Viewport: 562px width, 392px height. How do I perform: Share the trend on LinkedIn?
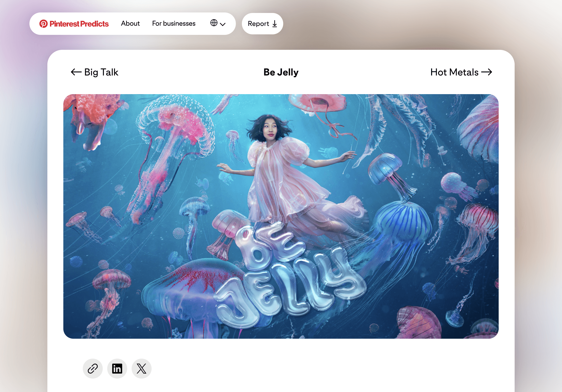click(117, 369)
